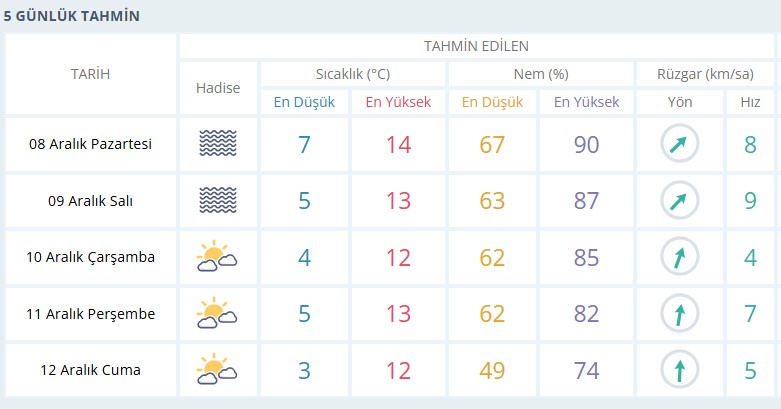Click the fog icon for 09 Aralık Salı
Screen dimensions: 781x409
click(218, 201)
